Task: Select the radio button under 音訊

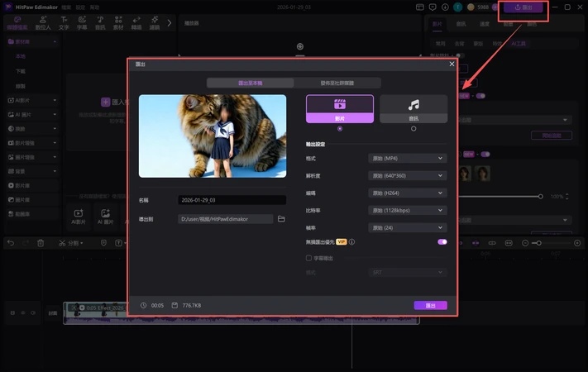Action: (x=414, y=128)
